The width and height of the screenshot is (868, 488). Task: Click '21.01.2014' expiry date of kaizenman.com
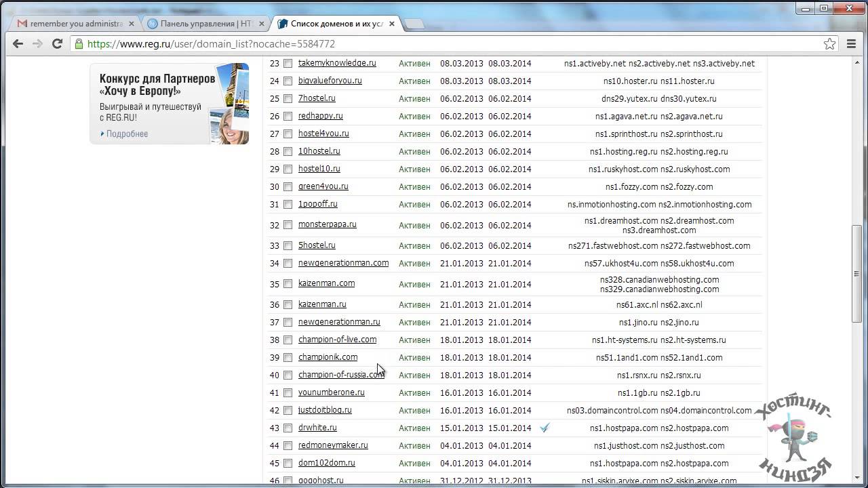(x=510, y=283)
